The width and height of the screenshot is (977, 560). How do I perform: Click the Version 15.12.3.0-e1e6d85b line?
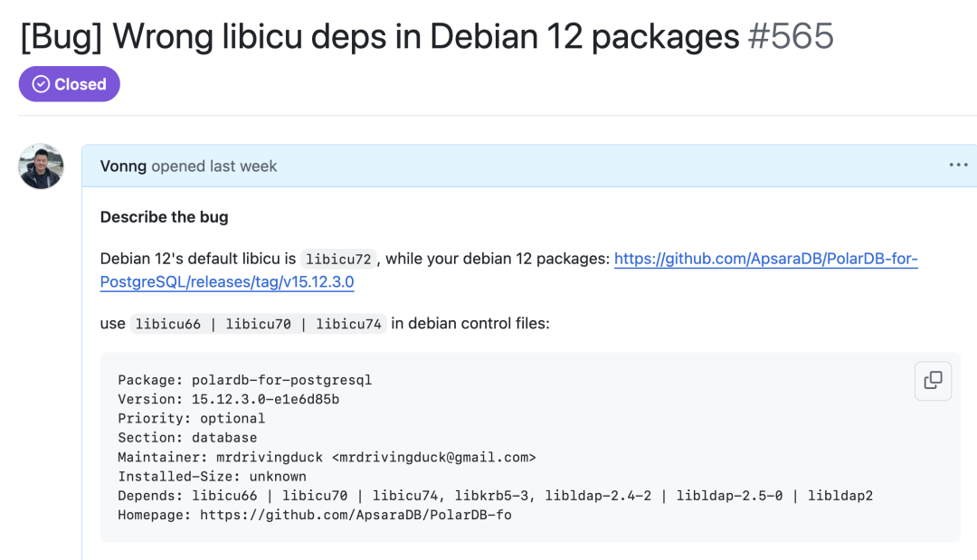point(229,399)
